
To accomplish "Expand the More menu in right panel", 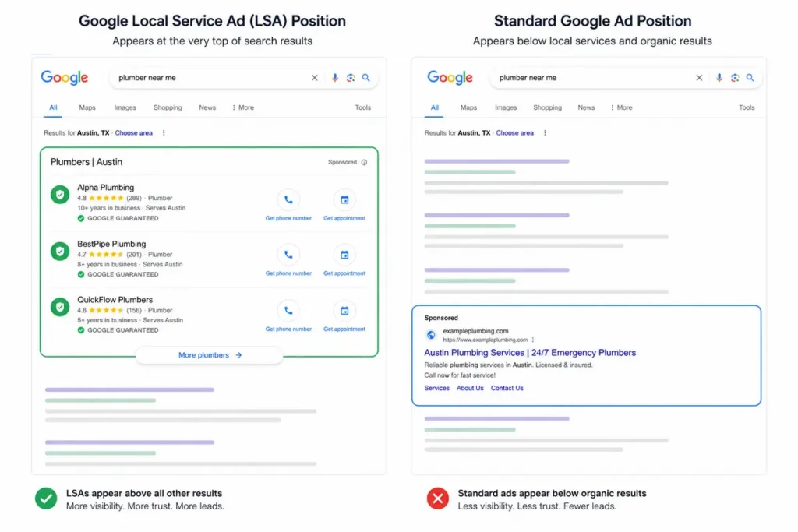I will point(621,107).
